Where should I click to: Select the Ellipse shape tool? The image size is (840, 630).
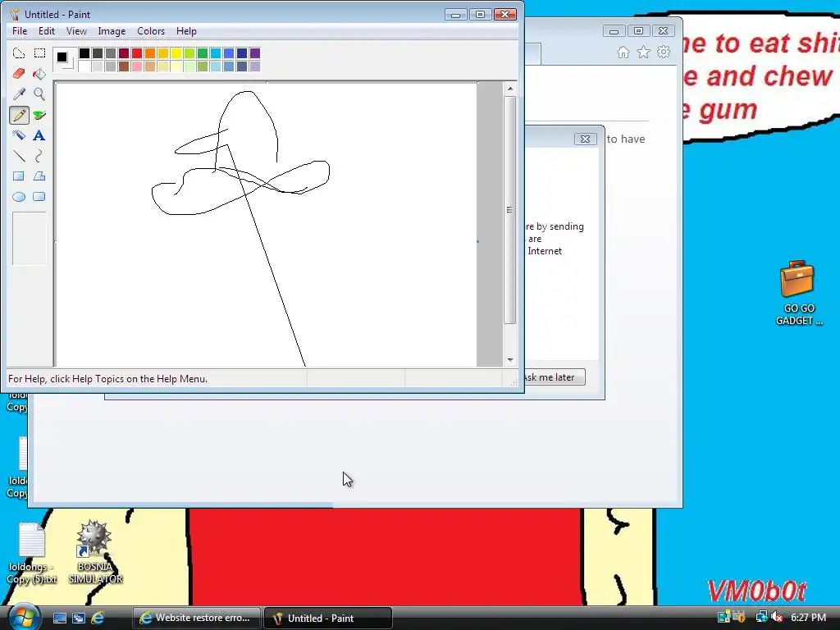pos(19,197)
